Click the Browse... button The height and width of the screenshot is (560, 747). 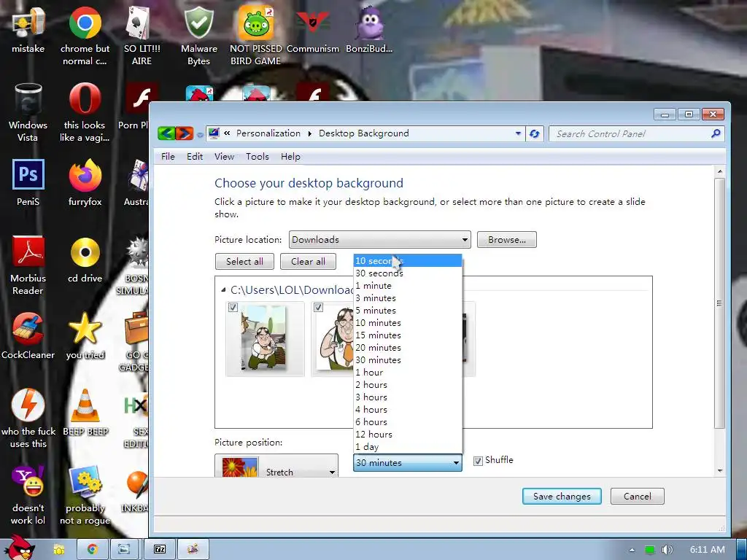(x=506, y=239)
